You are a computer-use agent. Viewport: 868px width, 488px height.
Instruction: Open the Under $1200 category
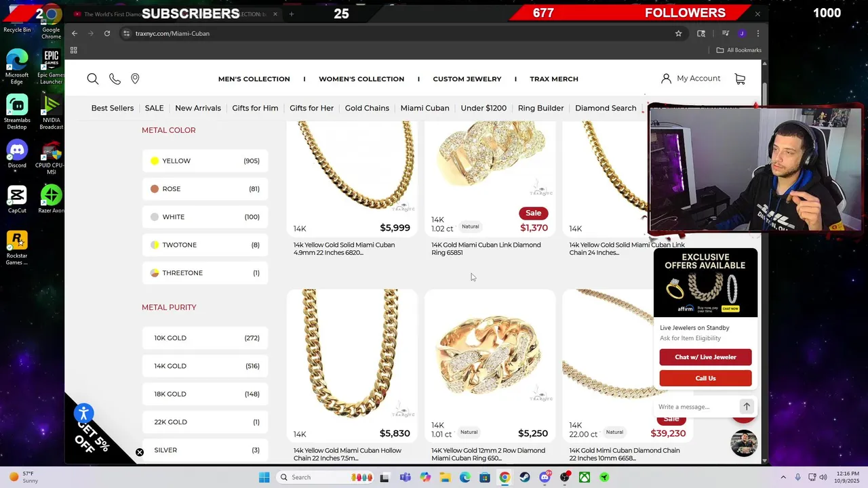[x=484, y=108]
